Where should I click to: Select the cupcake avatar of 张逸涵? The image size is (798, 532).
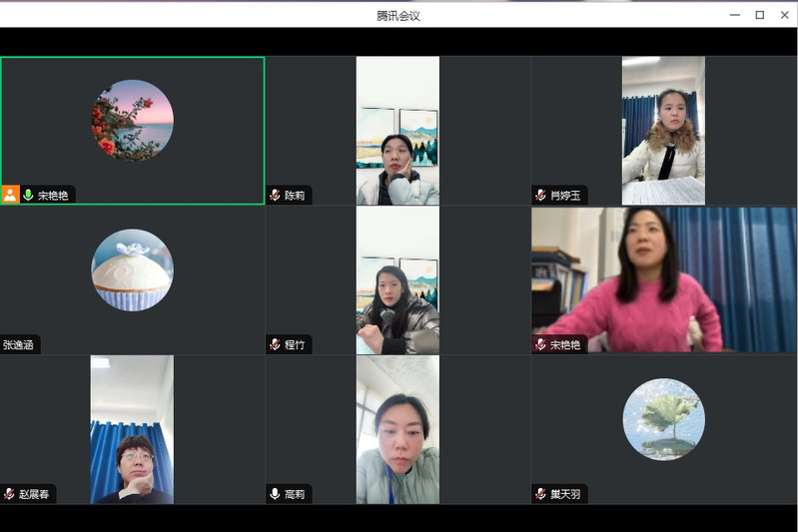tap(132, 270)
